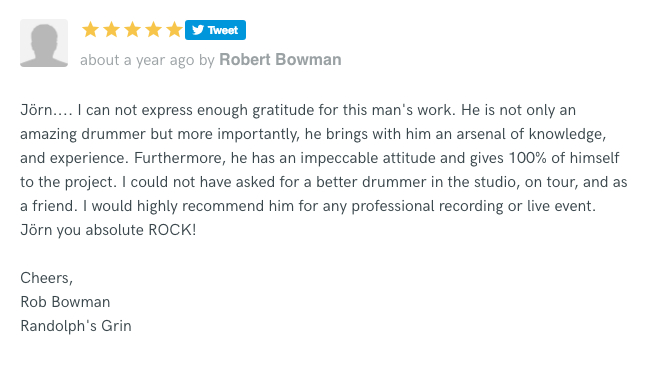Click the fifth gold rating star

click(x=174, y=30)
